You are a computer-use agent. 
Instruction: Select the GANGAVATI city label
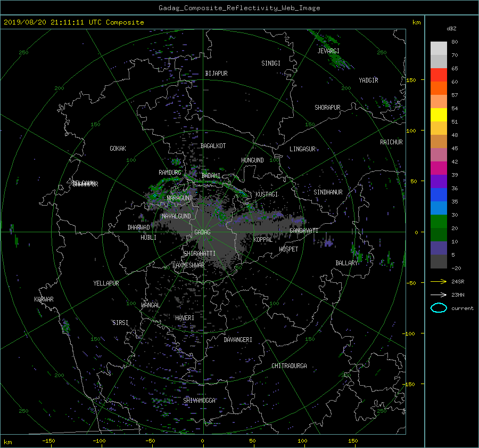304,231
